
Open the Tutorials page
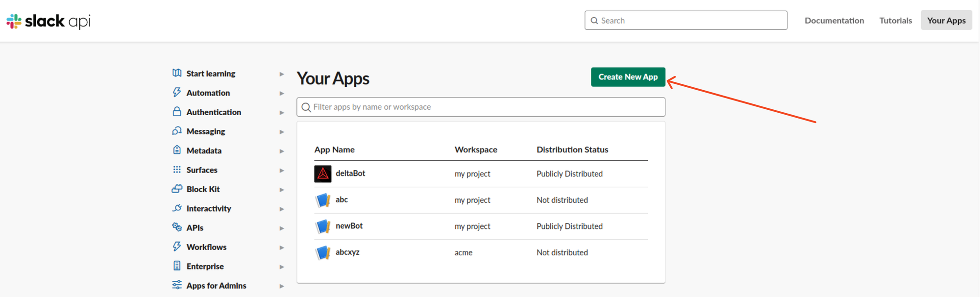pyautogui.click(x=895, y=21)
